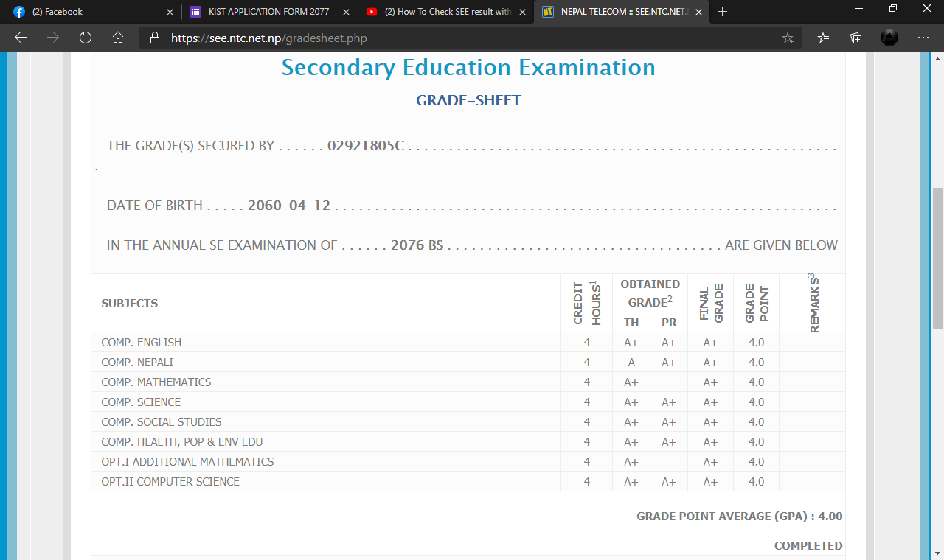
Task: Open a new tab with plus button
Action: tap(722, 12)
